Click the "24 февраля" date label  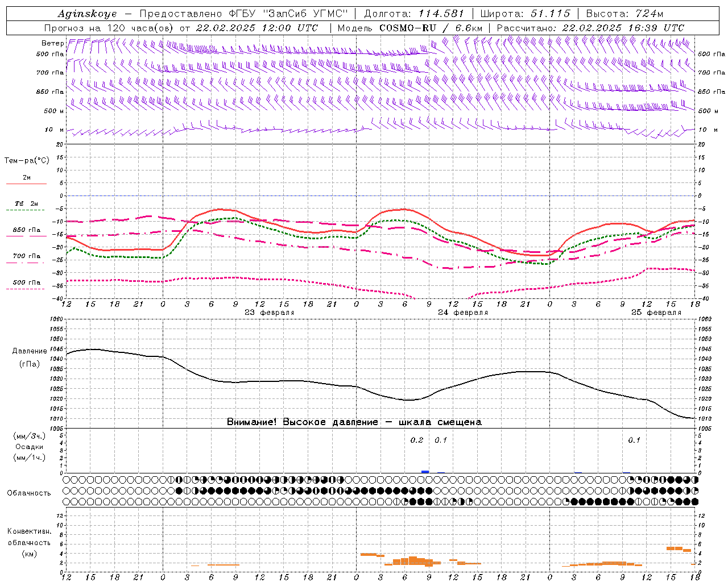(x=463, y=313)
